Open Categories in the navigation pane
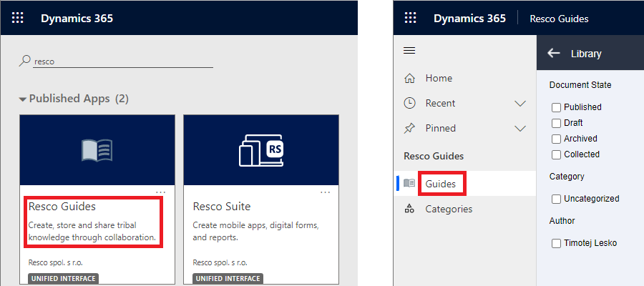This screenshot has width=644, height=286. (449, 209)
